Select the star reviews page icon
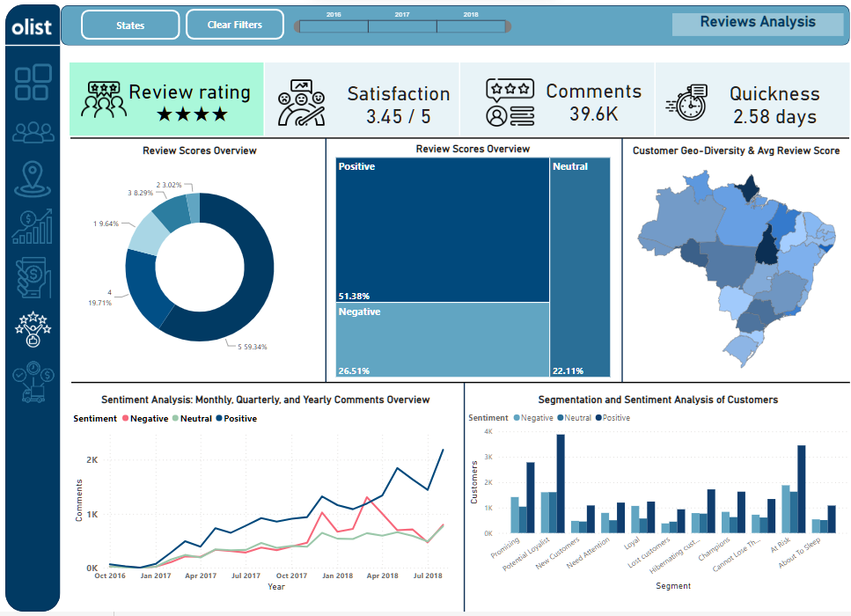The image size is (851, 616). click(33, 328)
